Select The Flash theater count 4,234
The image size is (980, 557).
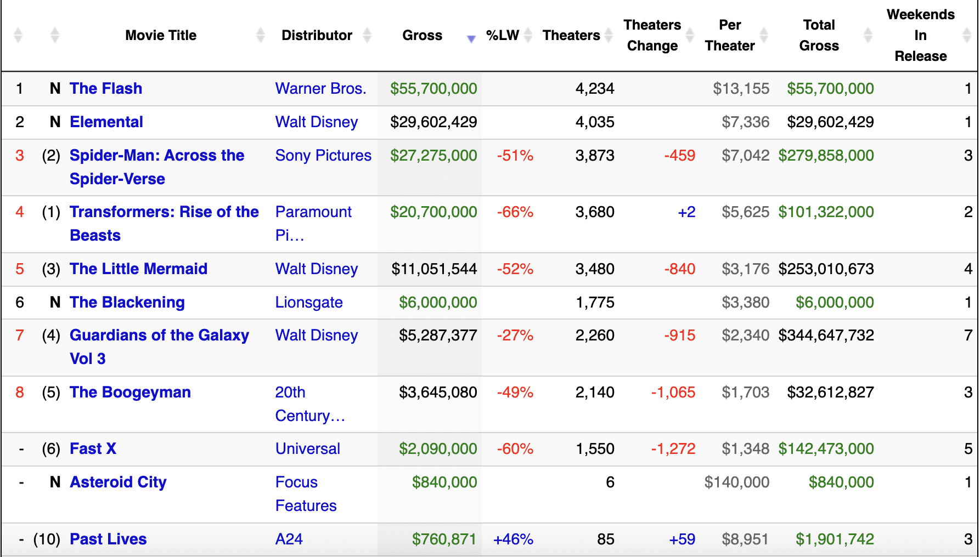tap(595, 88)
